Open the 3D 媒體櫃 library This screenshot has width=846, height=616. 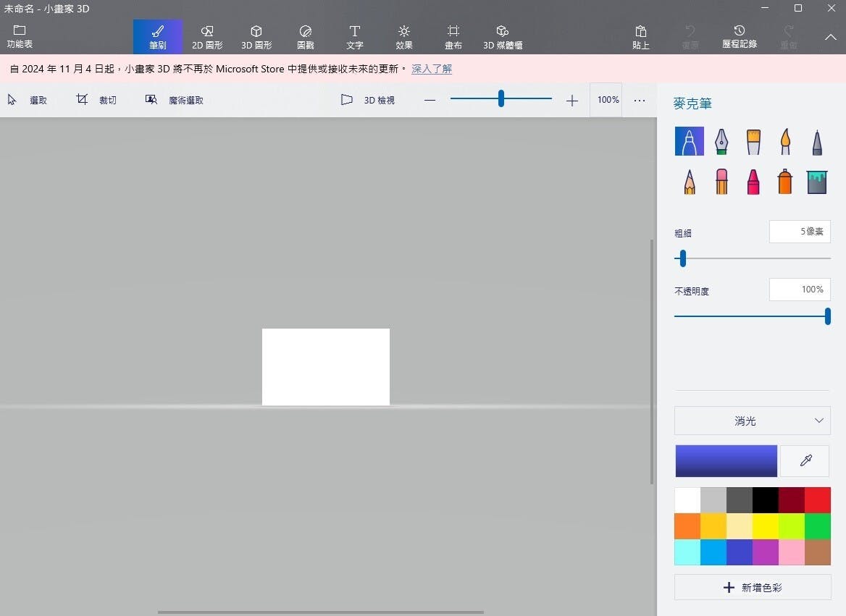point(503,37)
